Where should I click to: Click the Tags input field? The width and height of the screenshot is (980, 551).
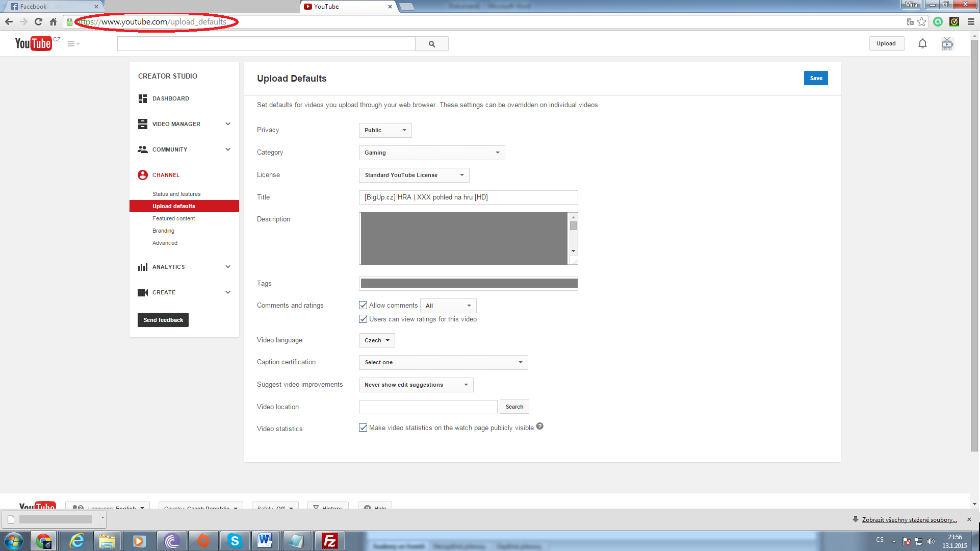click(468, 283)
